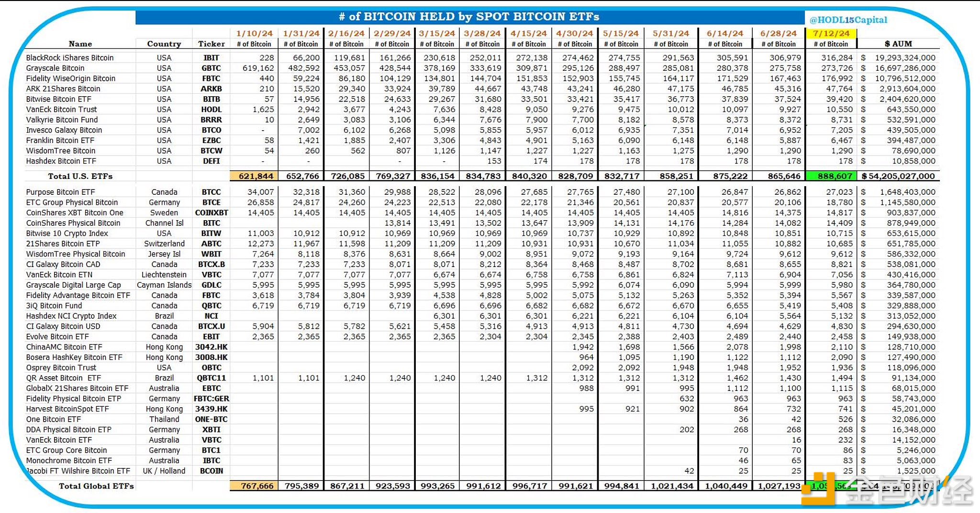Select the DEFI ticker cell
This screenshot has width=980, height=513.
211,161
